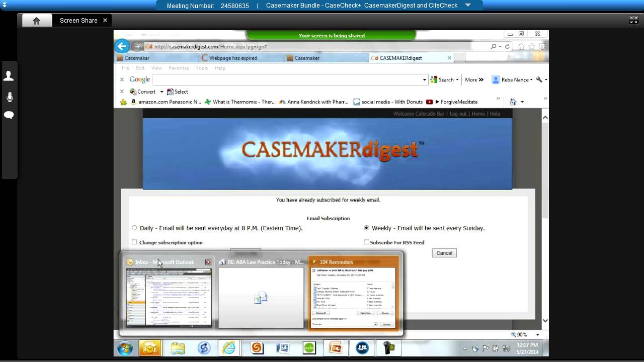Open the Search button dropdown arrow
This screenshot has width=644, height=362.
(457, 79)
